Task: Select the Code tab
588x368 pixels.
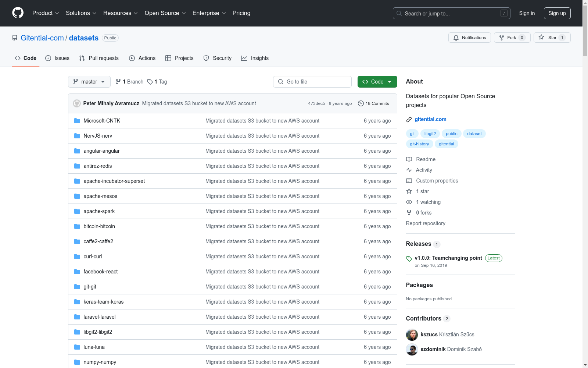Action: (26, 58)
